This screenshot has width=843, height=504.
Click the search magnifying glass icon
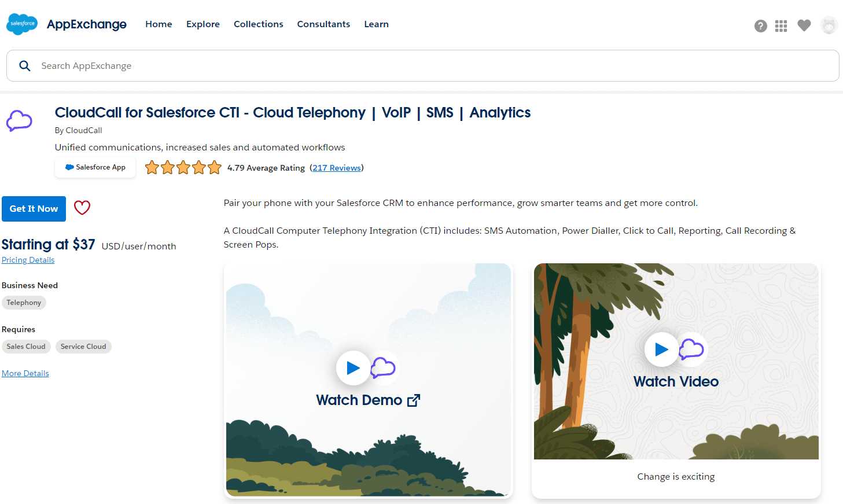pos(25,65)
